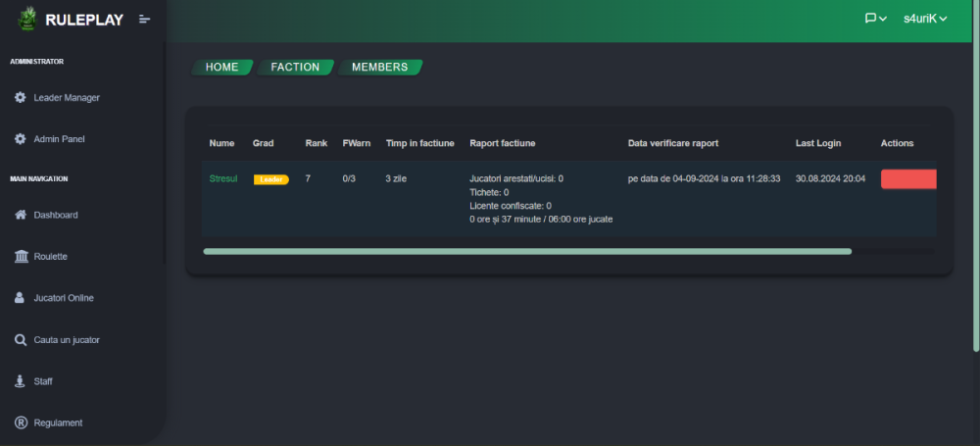
Task: Click the Staff pin icon
Action: [x=20, y=381]
